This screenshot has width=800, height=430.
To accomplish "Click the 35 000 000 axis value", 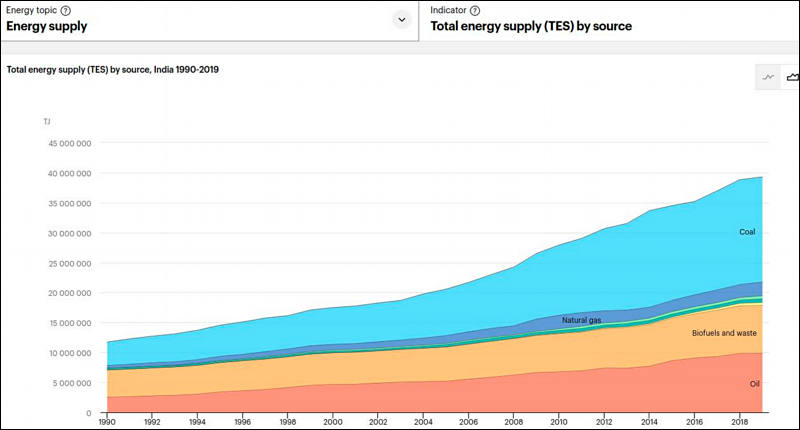I will pyautogui.click(x=70, y=204).
